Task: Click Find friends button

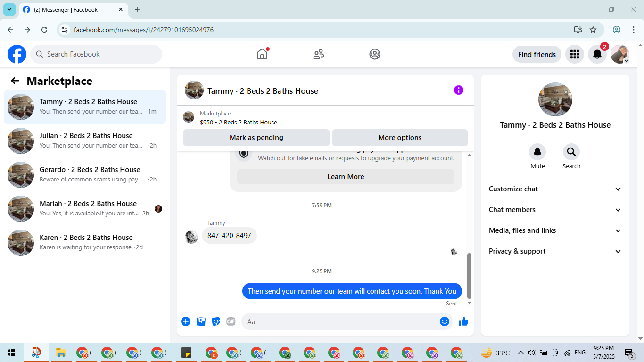Action: [537, 54]
